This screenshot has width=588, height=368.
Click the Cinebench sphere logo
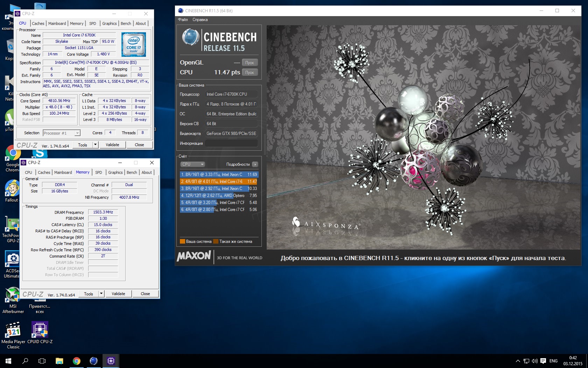191,38
